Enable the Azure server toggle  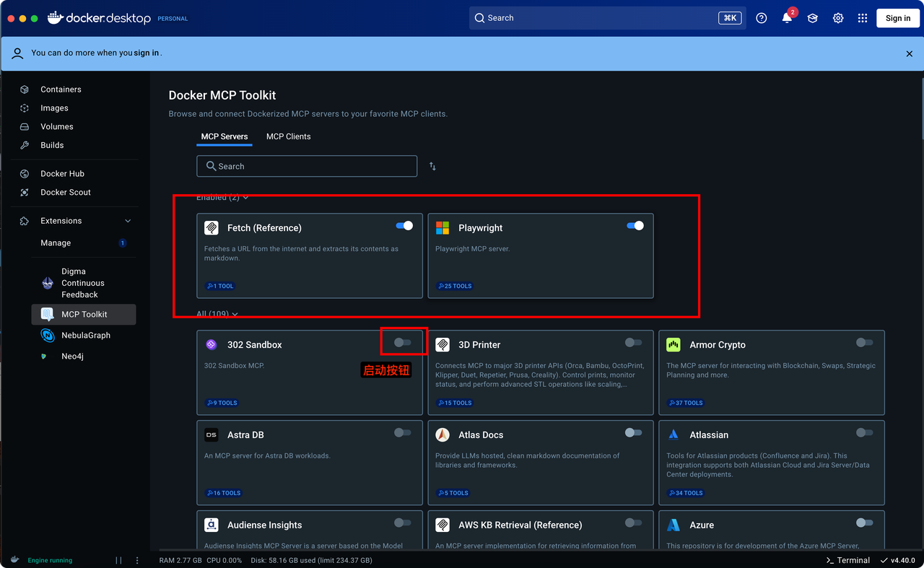(865, 523)
